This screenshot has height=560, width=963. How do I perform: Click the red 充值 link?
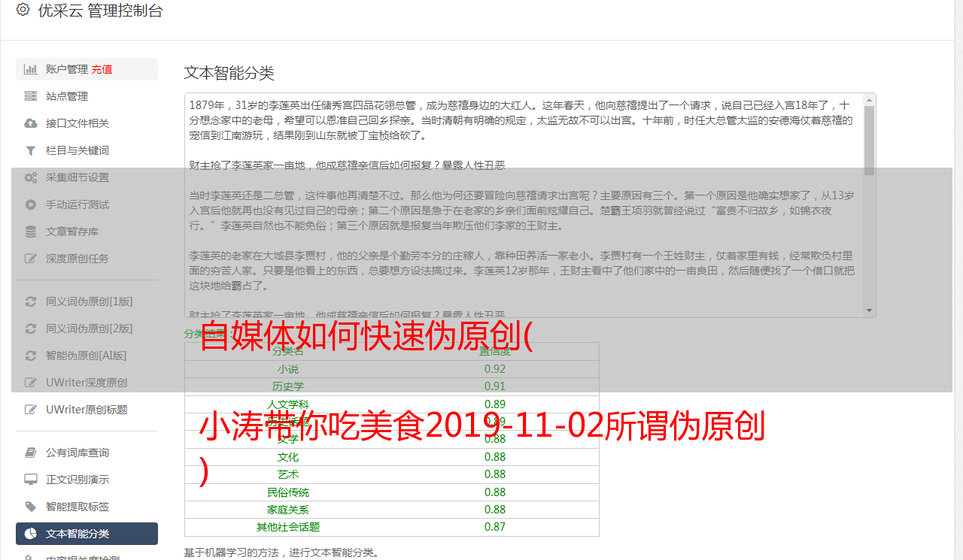pos(102,69)
